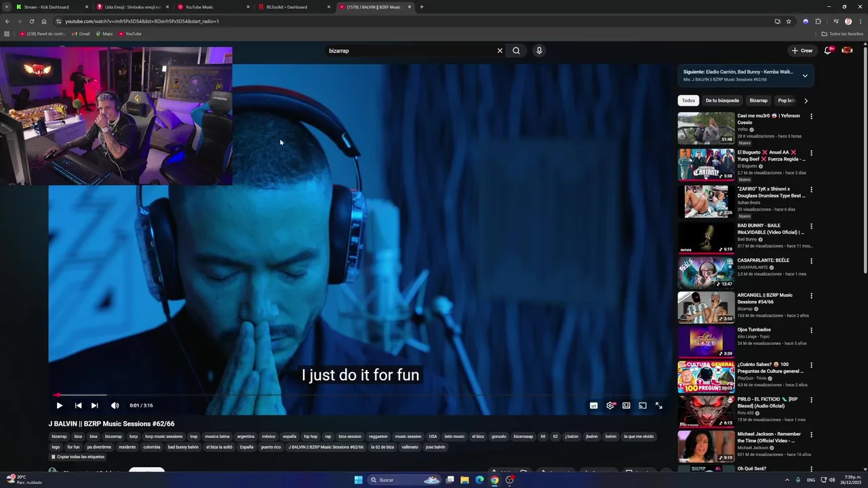Click the search magnifier button

516,51
